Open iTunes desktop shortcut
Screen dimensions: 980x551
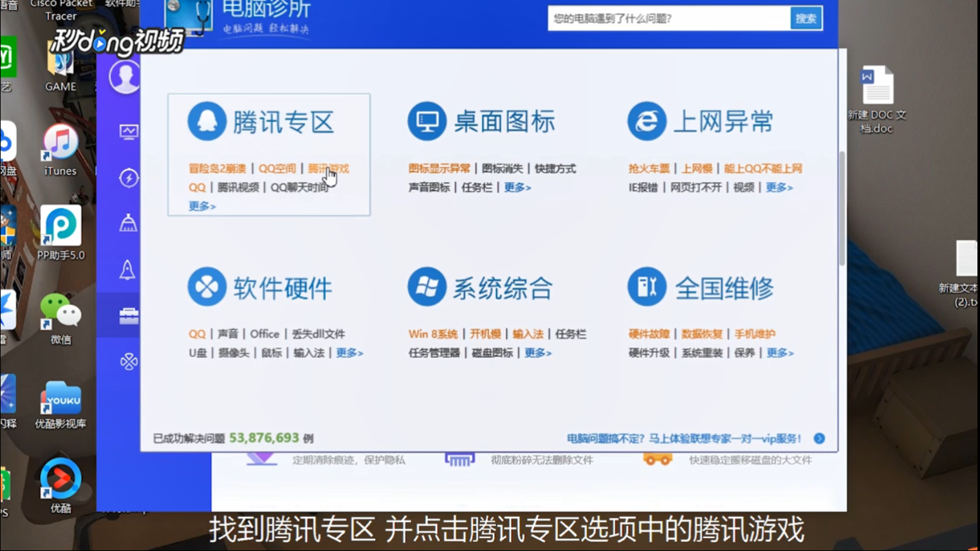tap(60, 151)
